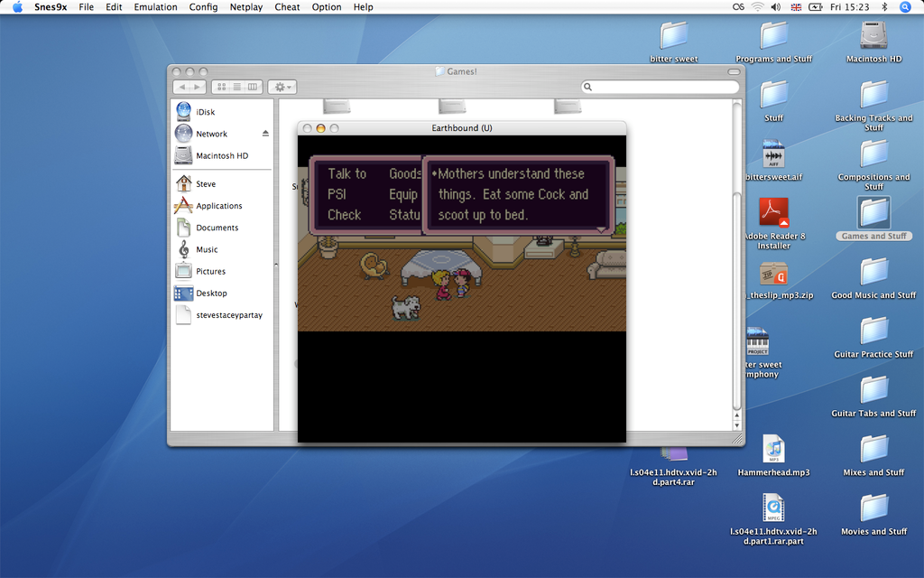Click Finder scrollbar up arrow

coord(736,415)
